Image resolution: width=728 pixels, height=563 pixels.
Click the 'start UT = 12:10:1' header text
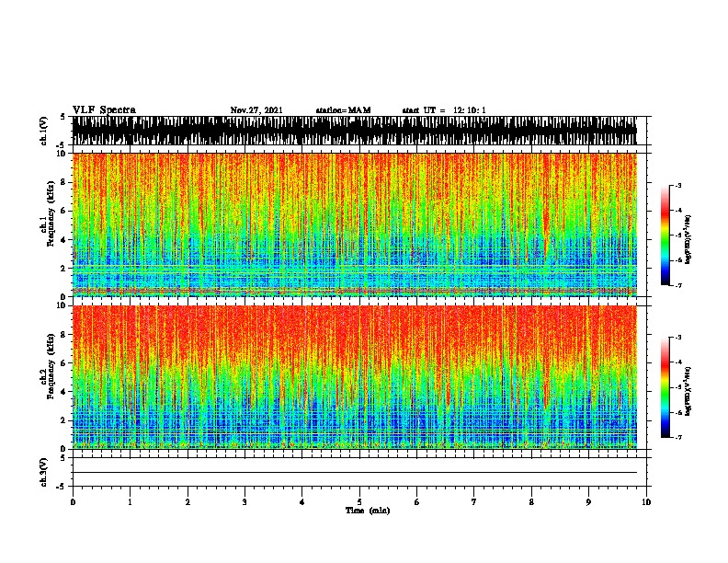[444, 110]
